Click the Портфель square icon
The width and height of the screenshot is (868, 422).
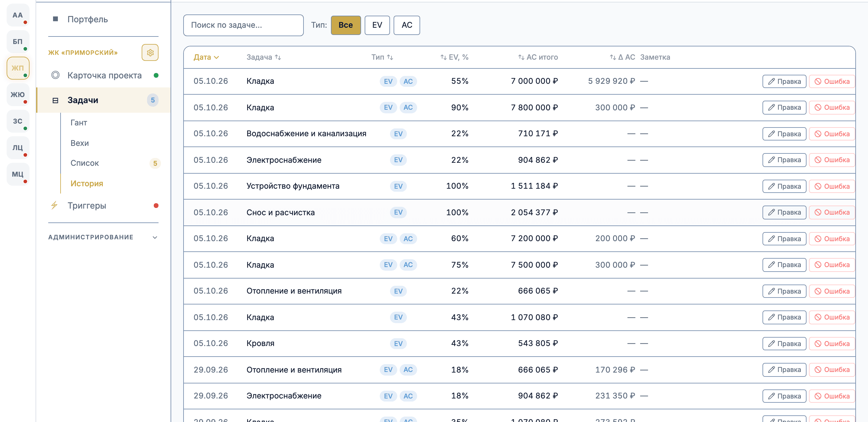55,19
